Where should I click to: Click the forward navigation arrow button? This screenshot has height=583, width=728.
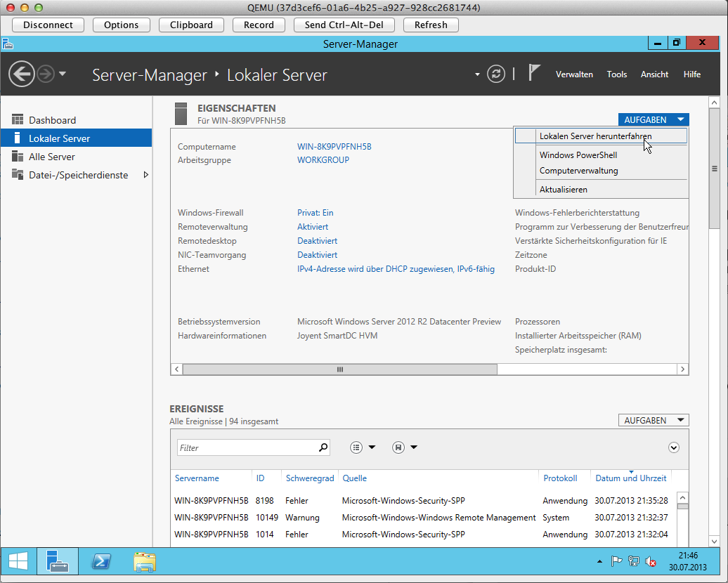[x=46, y=74]
